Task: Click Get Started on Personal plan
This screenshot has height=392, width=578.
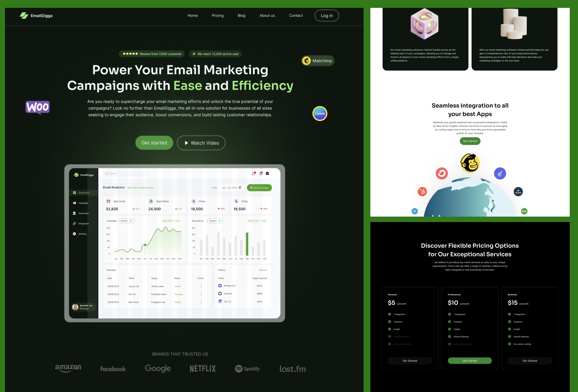Action: coord(410,361)
